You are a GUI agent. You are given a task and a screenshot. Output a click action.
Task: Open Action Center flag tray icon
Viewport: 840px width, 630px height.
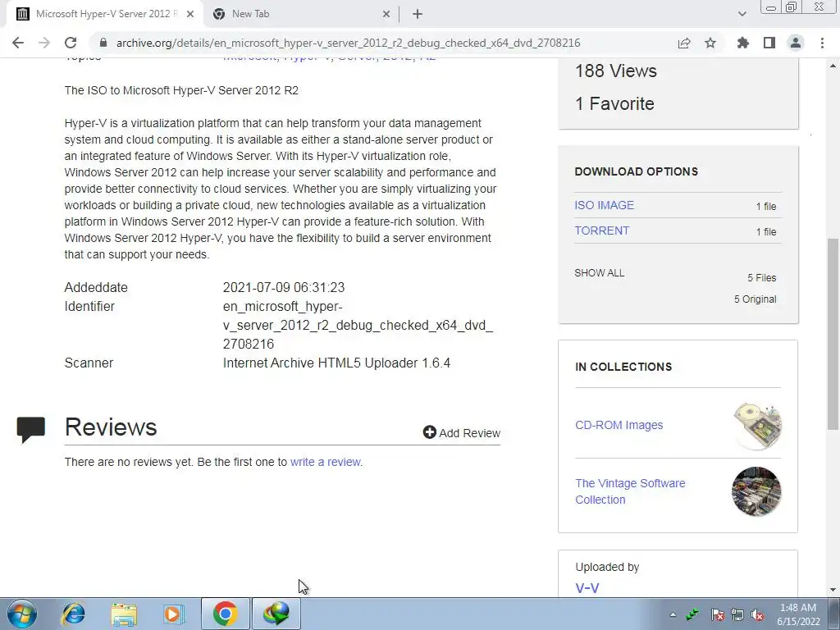coord(717,614)
